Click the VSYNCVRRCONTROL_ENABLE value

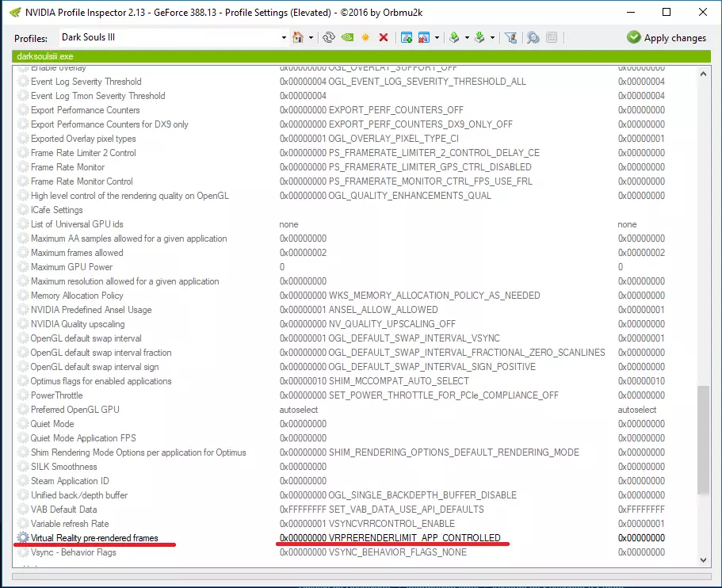[x=367, y=524]
